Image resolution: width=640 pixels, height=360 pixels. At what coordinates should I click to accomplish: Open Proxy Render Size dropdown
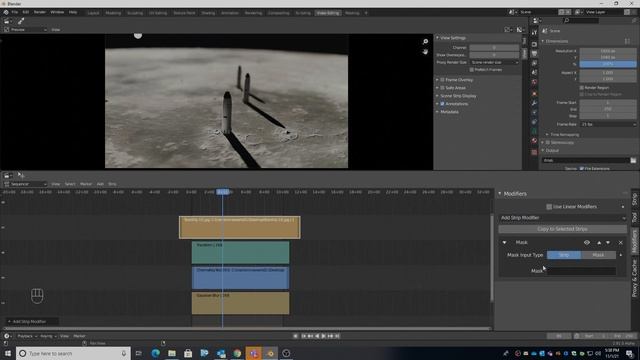tap(494, 62)
